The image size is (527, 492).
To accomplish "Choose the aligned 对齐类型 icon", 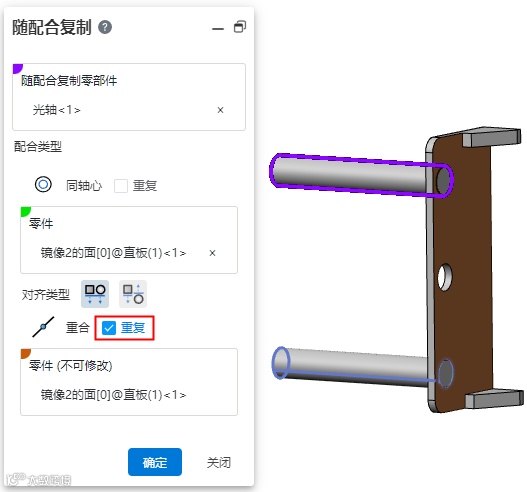I will click(x=95, y=294).
